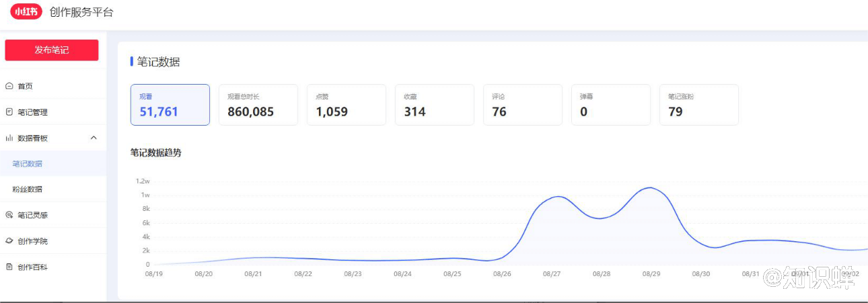Click the 首页 home icon in sidebar
The width and height of the screenshot is (868, 303).
point(9,86)
